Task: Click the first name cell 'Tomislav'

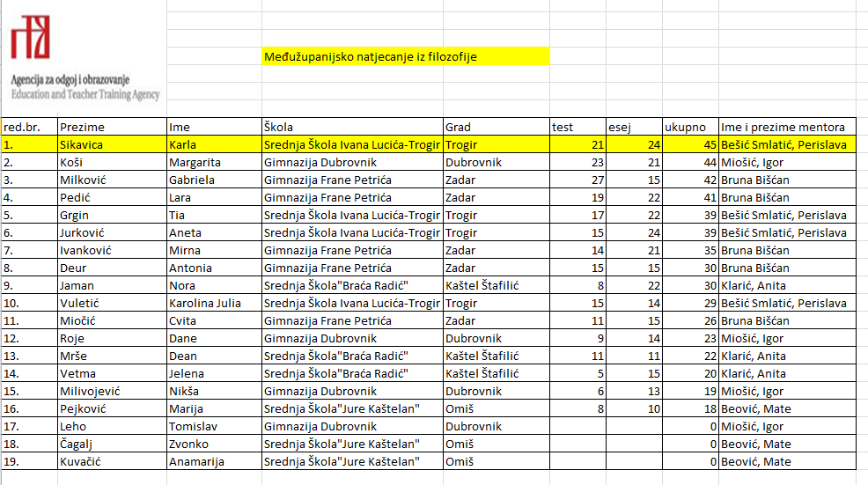Action: [x=214, y=426]
